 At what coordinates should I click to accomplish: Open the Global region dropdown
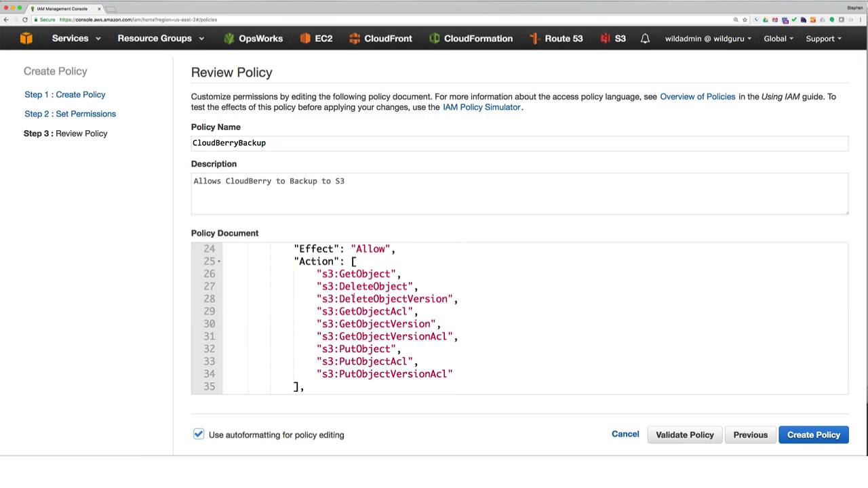[x=778, y=39]
